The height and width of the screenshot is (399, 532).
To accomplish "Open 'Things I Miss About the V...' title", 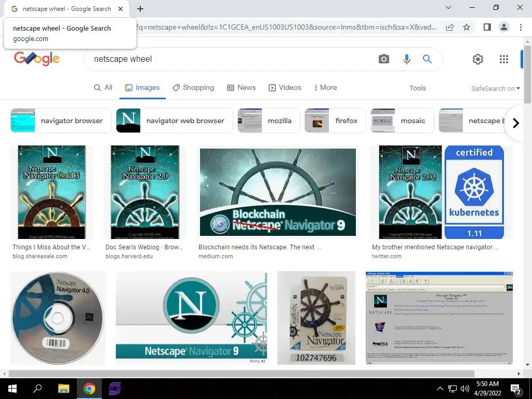I will 51,247.
